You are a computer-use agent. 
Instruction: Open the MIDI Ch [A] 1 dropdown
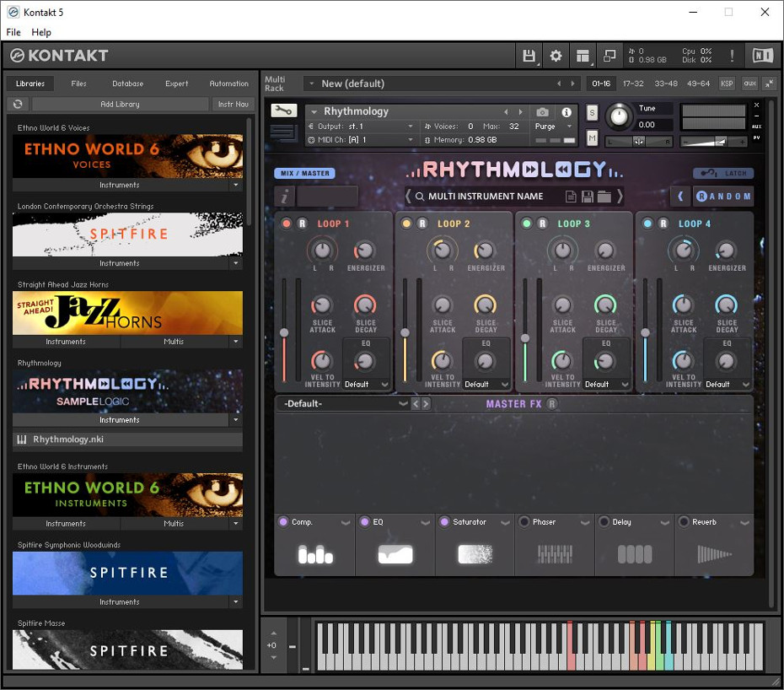point(361,140)
